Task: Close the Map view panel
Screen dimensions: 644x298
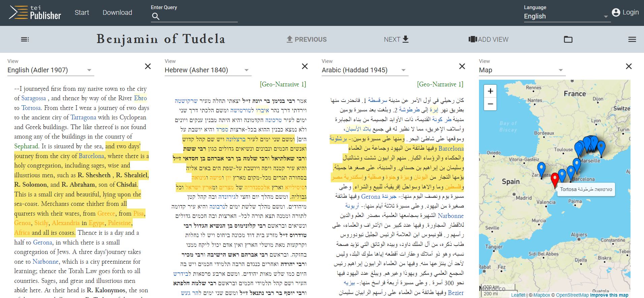Action: tap(629, 66)
